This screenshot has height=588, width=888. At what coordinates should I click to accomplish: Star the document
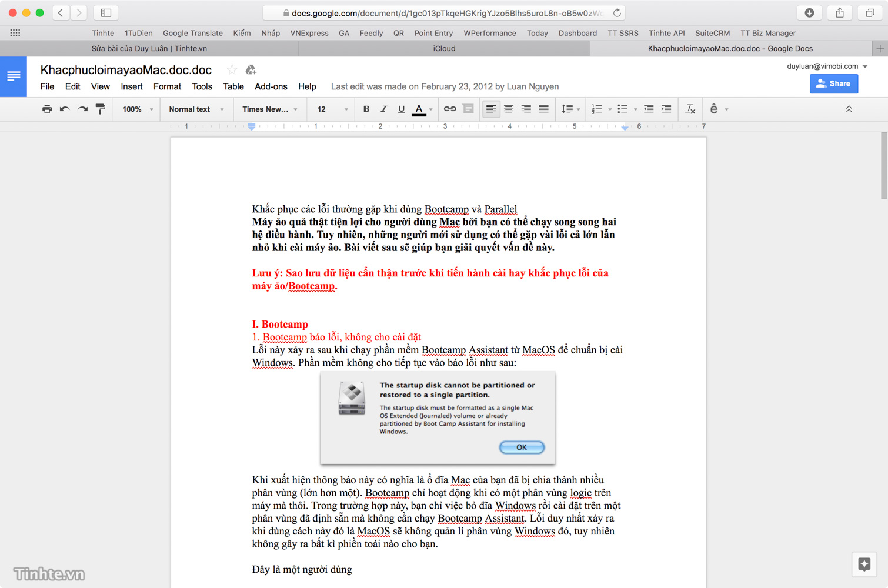point(232,70)
